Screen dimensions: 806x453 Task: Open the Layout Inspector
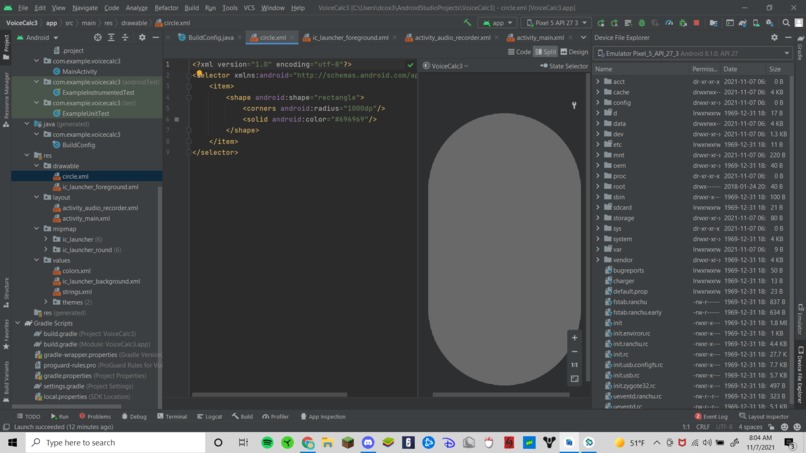[764, 416]
